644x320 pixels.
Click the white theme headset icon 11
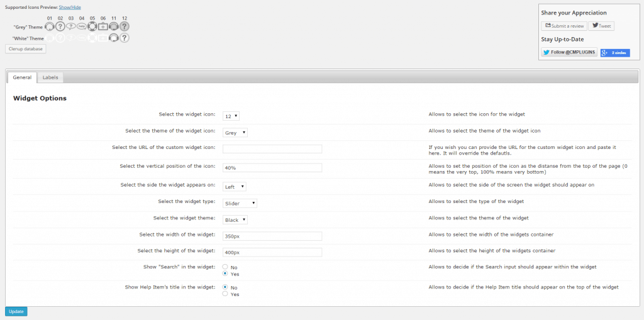click(114, 38)
